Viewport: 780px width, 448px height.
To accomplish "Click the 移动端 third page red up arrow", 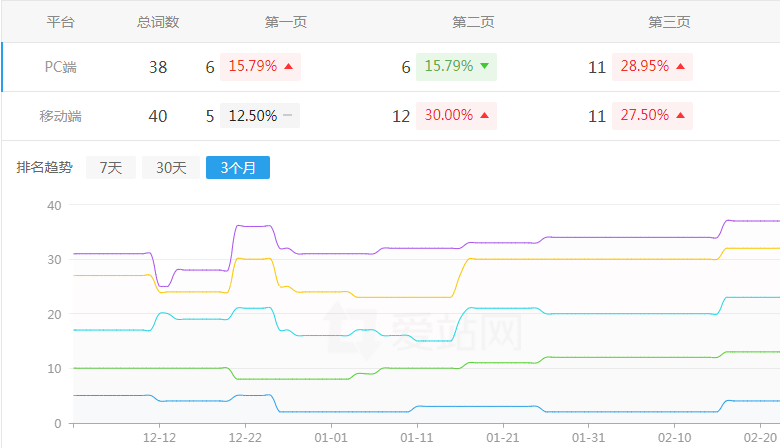I will pyautogui.click(x=680, y=115).
